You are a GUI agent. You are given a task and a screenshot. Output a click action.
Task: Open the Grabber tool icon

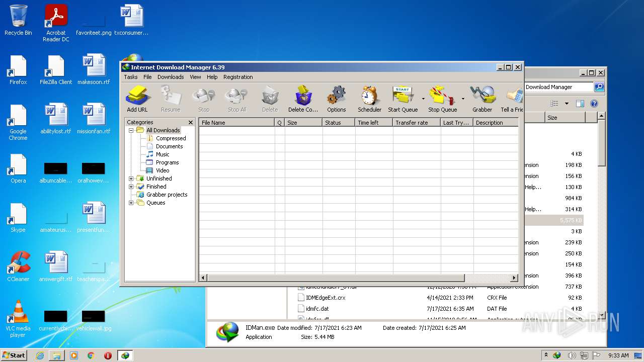(x=482, y=99)
